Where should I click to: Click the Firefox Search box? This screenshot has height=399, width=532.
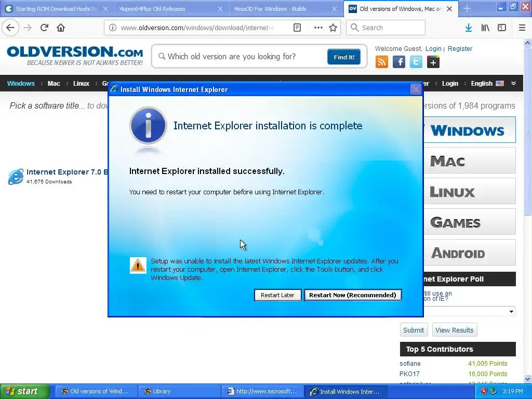coord(386,28)
